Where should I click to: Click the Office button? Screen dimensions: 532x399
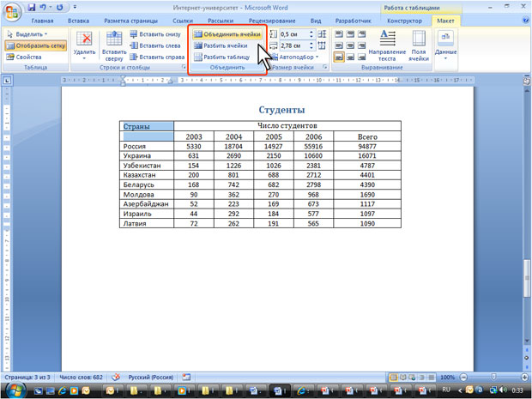(11, 10)
